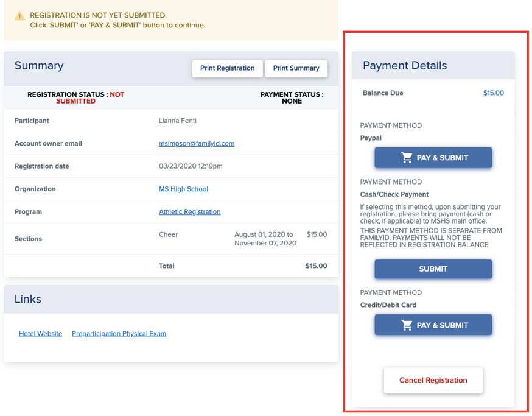Click the participant name Lianna Fenti

click(x=178, y=121)
